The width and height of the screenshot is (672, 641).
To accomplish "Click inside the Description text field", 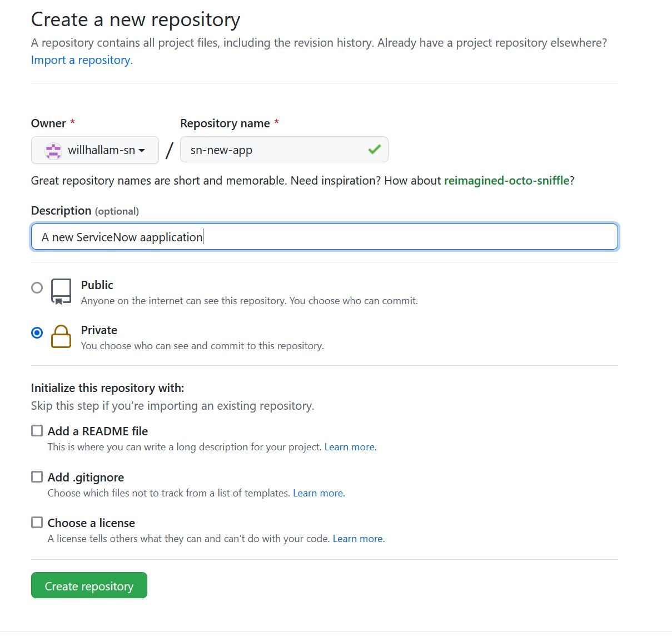I will [324, 237].
